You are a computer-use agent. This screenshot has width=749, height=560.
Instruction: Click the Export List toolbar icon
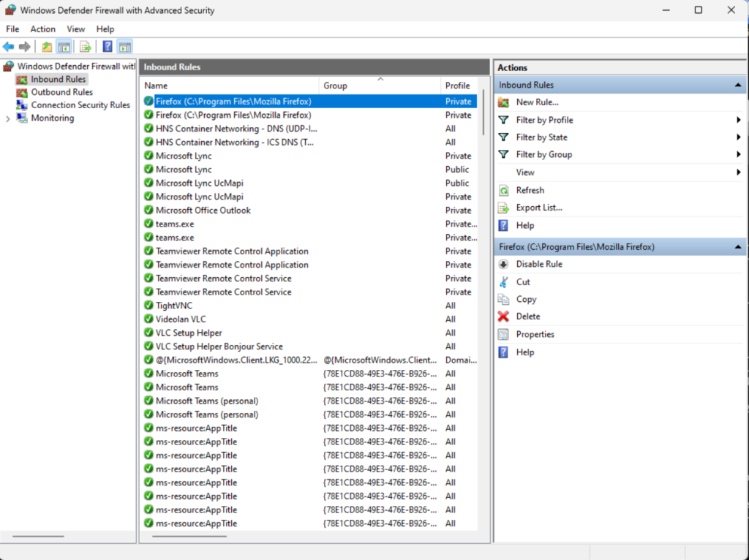[86, 47]
